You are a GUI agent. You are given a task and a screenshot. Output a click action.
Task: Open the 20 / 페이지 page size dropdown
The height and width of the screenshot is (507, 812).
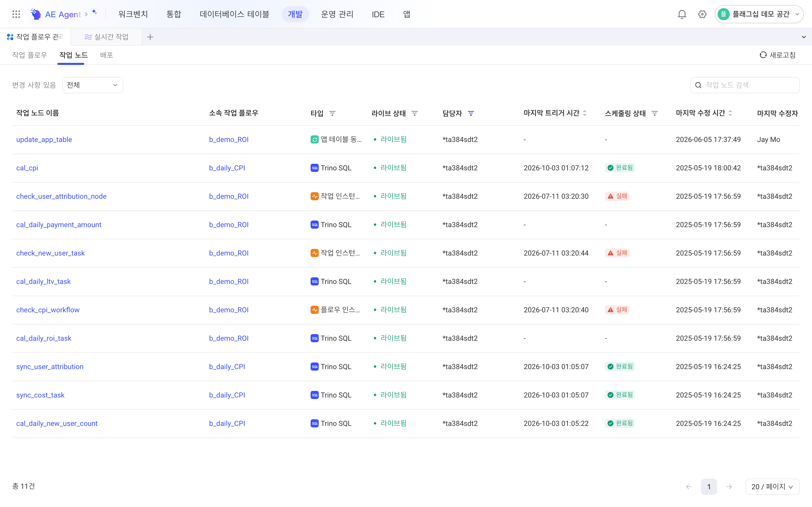click(772, 486)
